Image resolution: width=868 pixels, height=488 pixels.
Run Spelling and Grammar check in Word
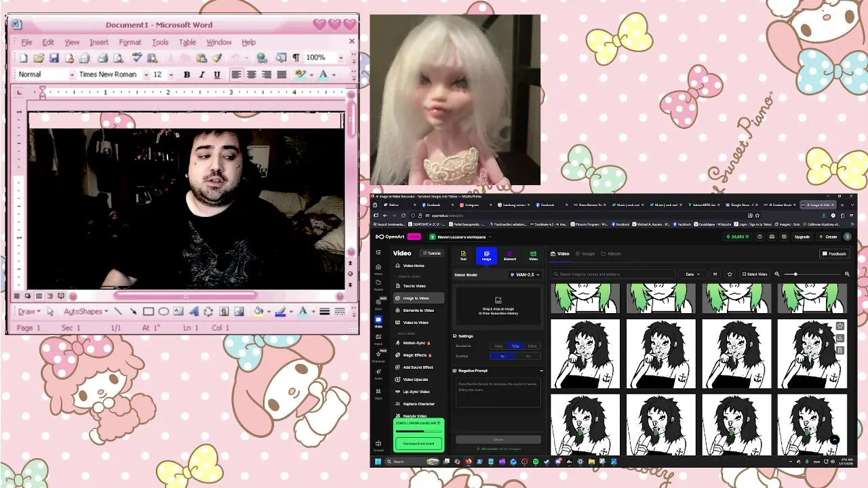point(136,58)
